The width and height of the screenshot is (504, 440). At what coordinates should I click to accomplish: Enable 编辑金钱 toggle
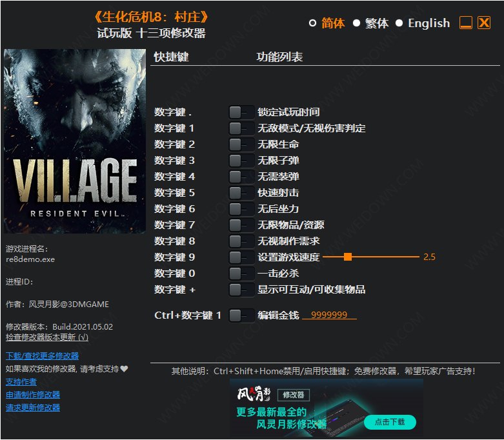pos(241,315)
